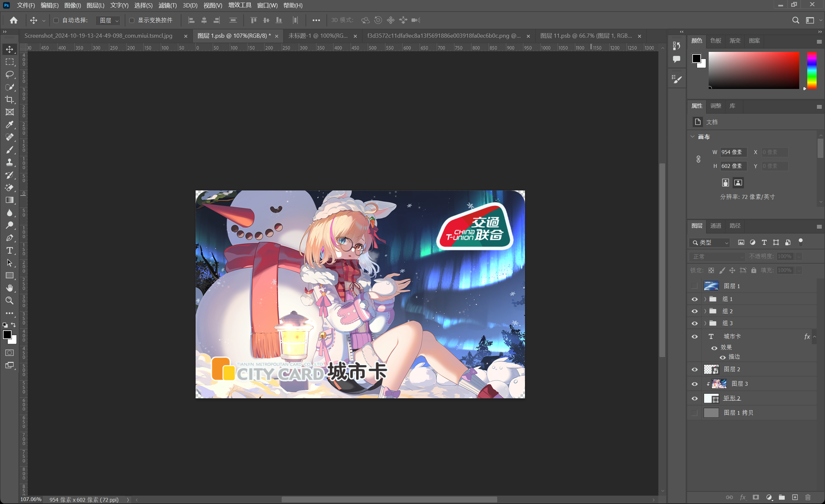Switch to the 调整 tab
The image size is (825, 504).
[716, 106]
